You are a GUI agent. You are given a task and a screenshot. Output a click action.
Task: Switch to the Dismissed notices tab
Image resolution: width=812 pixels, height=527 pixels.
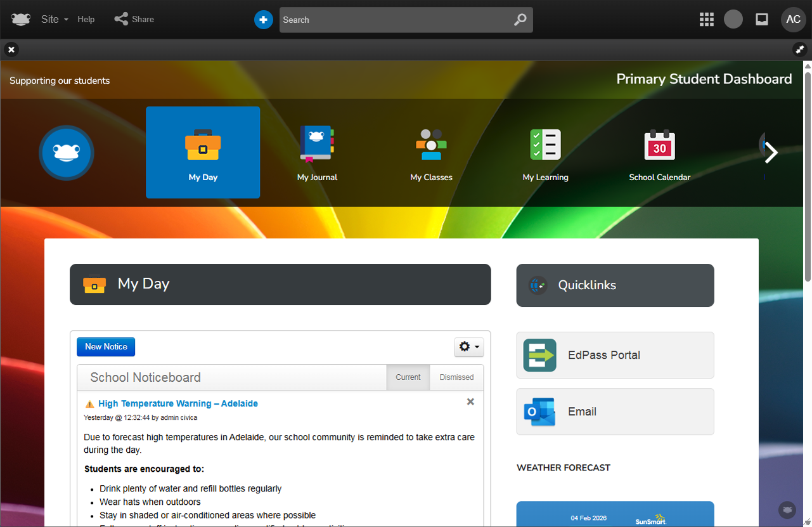coord(456,377)
